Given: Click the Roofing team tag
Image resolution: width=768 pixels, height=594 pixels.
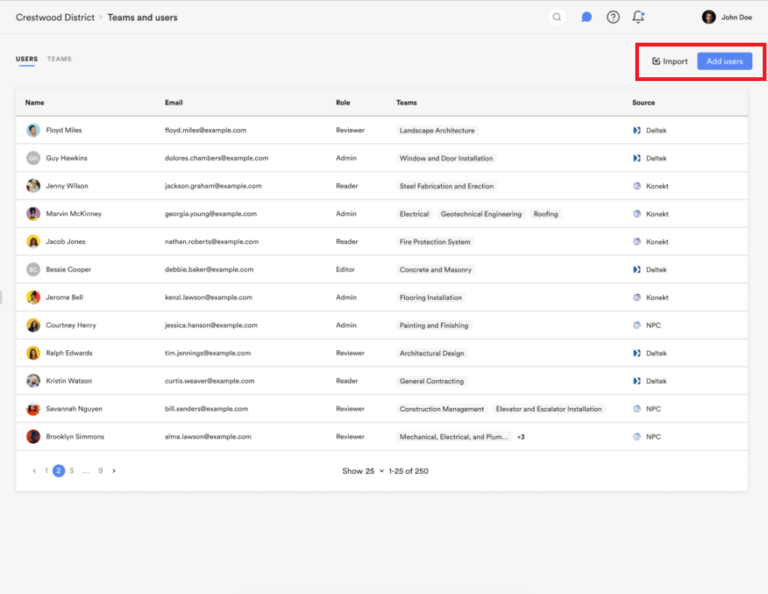Looking at the screenshot, I should click(546, 214).
